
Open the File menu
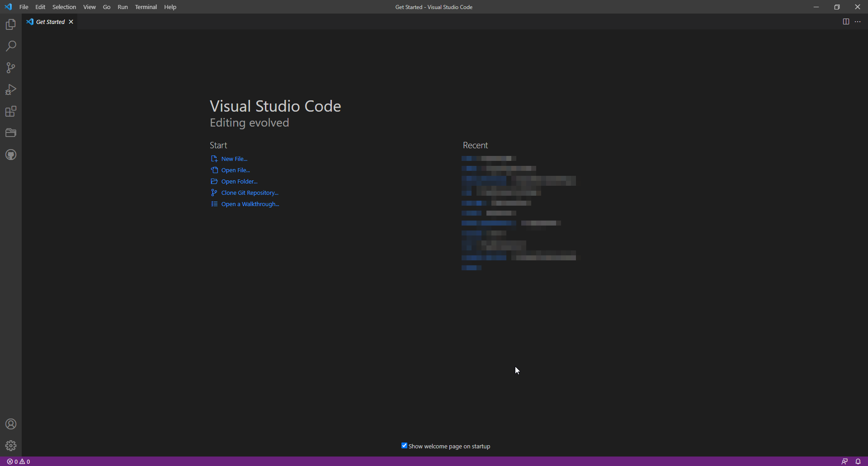[24, 7]
